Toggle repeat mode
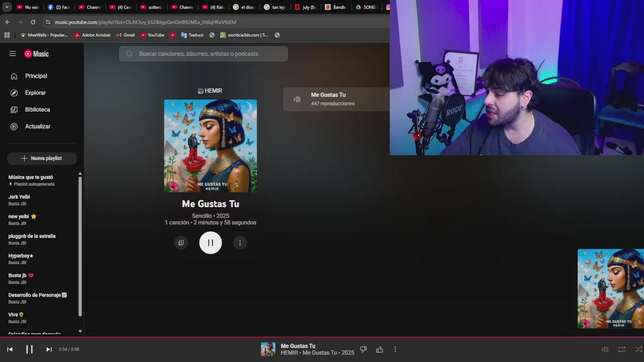 click(x=622, y=349)
